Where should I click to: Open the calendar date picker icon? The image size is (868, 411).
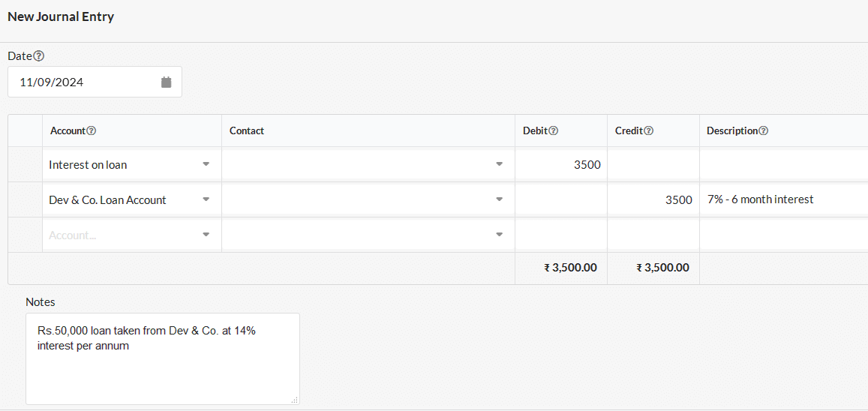pos(166,82)
